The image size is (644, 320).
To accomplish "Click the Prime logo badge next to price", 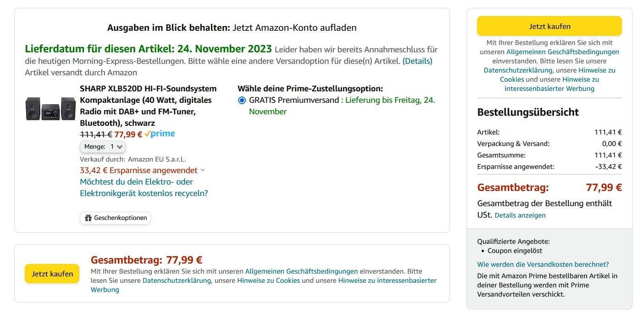I will pyautogui.click(x=160, y=134).
